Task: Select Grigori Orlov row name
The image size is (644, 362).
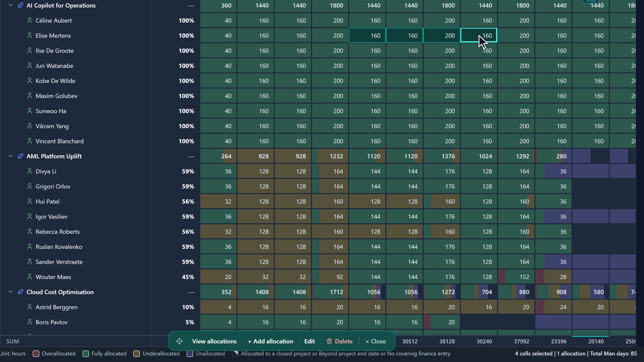Action: click(53, 186)
